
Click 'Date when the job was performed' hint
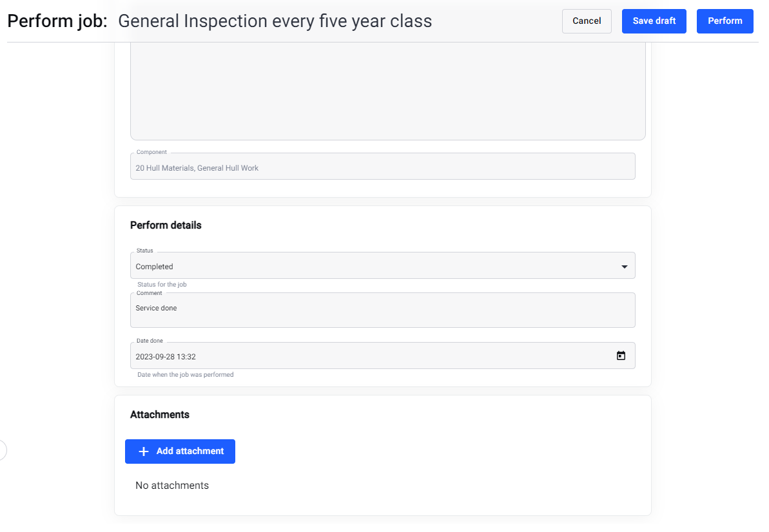pos(186,375)
